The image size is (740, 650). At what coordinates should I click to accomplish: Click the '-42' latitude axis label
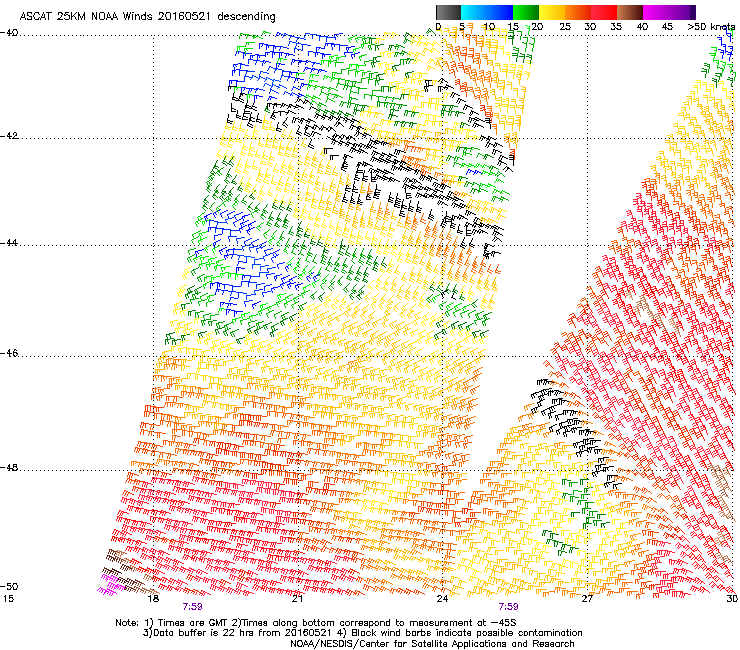tap(9, 135)
